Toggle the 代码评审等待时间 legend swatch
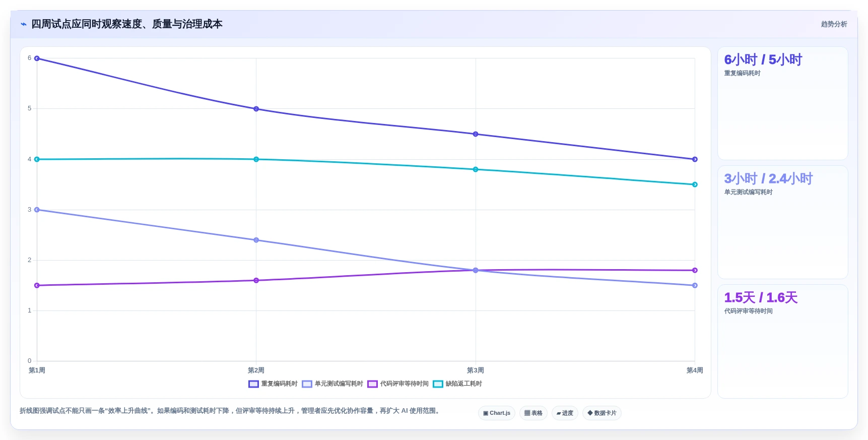868x440 pixels. pos(372,384)
